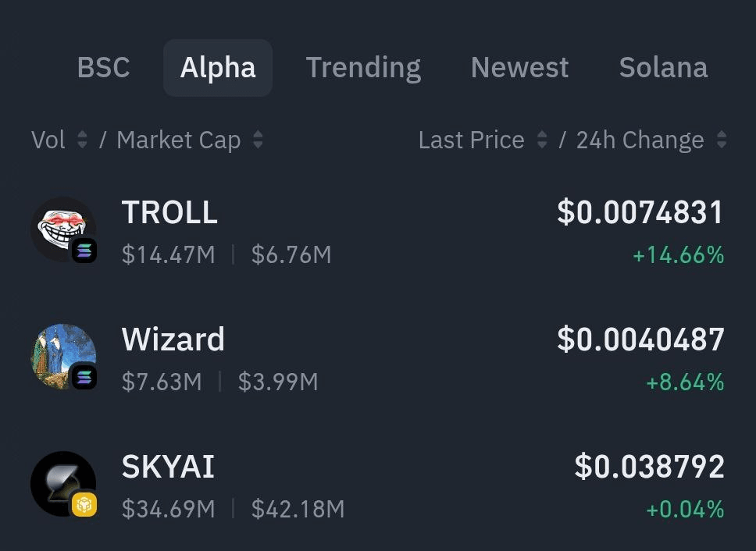This screenshot has height=551, width=756.
Task: Show the Solana tab
Action: tap(663, 68)
